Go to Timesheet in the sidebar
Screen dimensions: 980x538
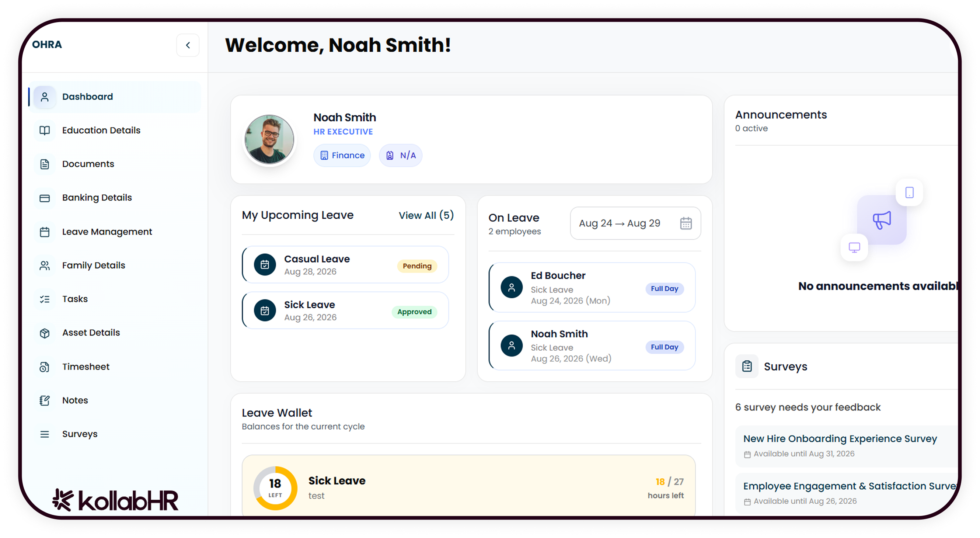point(115,367)
